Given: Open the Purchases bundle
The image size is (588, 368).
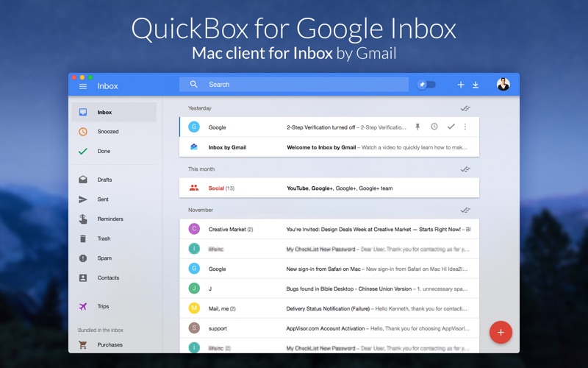Looking at the screenshot, I should 114,344.
